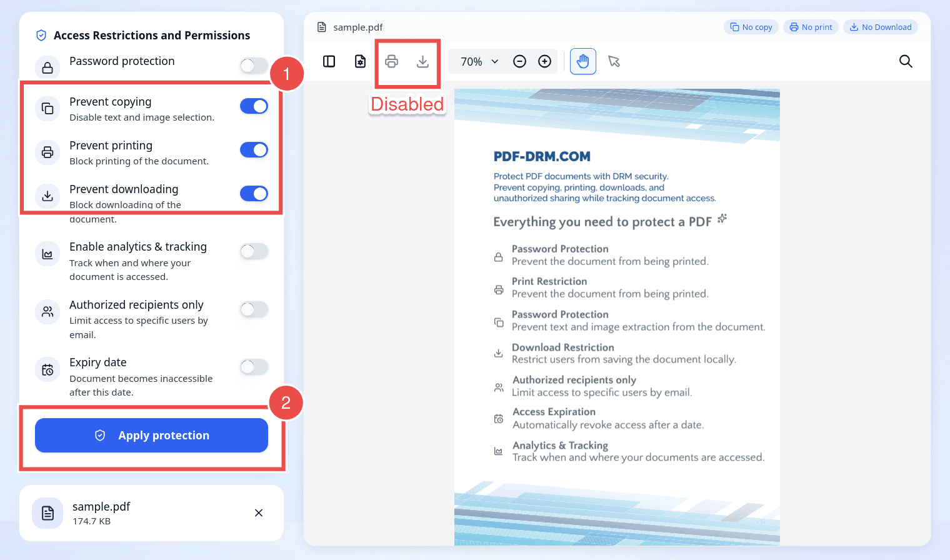Click 'Analytics & Tracking' text in the document
The image size is (950, 560).
coord(560,445)
